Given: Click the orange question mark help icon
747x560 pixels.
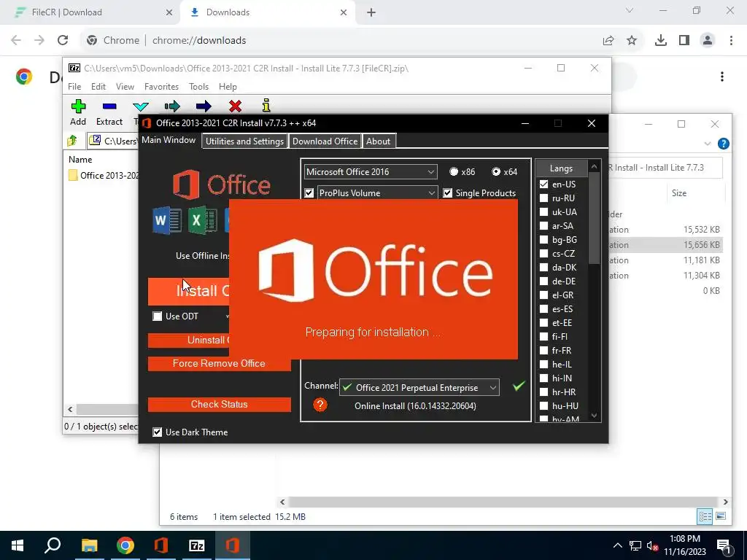Looking at the screenshot, I should 320,405.
